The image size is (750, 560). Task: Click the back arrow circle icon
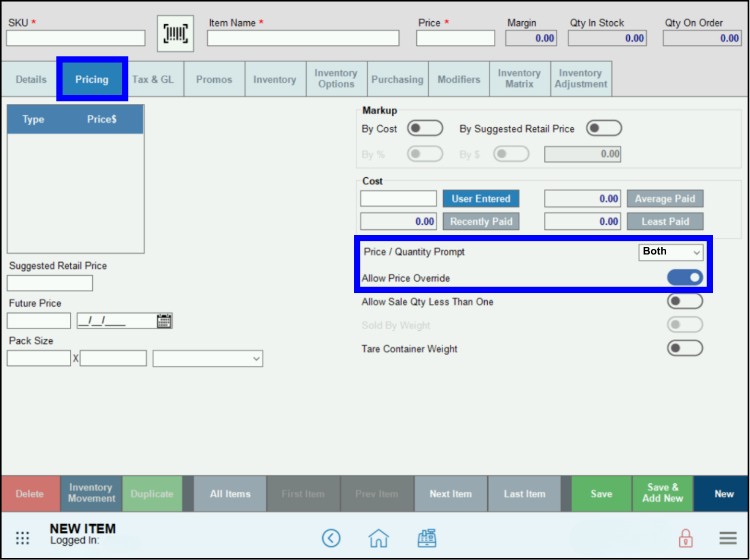tap(331, 538)
